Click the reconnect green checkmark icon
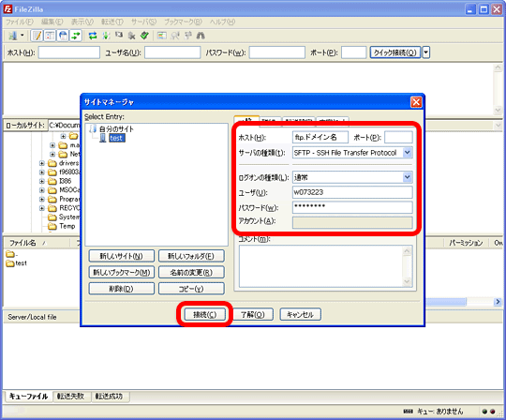This screenshot has height=420, width=506. pos(144,36)
